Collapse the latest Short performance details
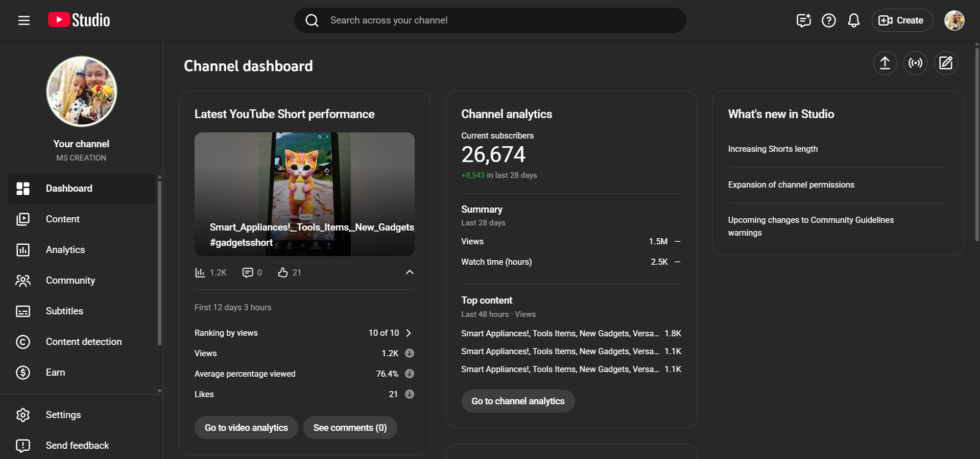This screenshot has width=980, height=459. [x=410, y=272]
